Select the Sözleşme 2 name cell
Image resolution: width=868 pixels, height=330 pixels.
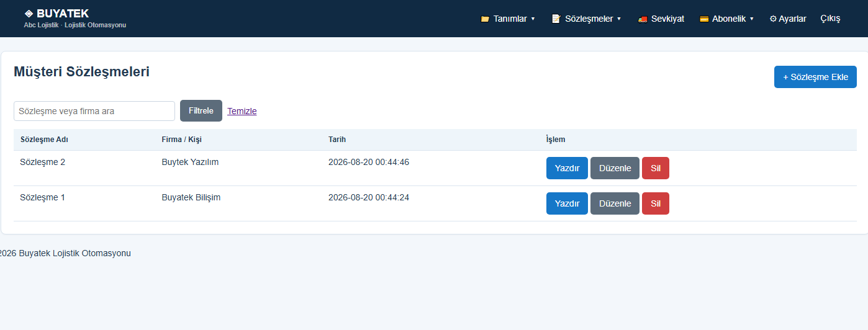(x=43, y=162)
